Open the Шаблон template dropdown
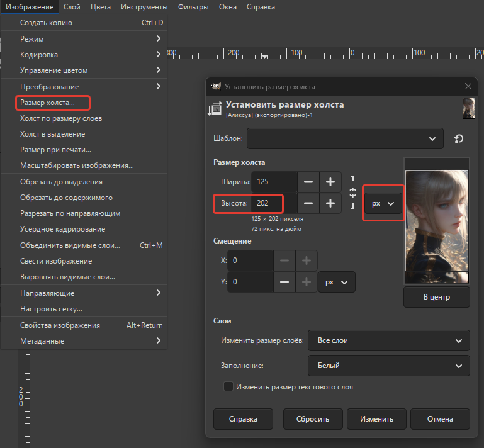 (345, 139)
